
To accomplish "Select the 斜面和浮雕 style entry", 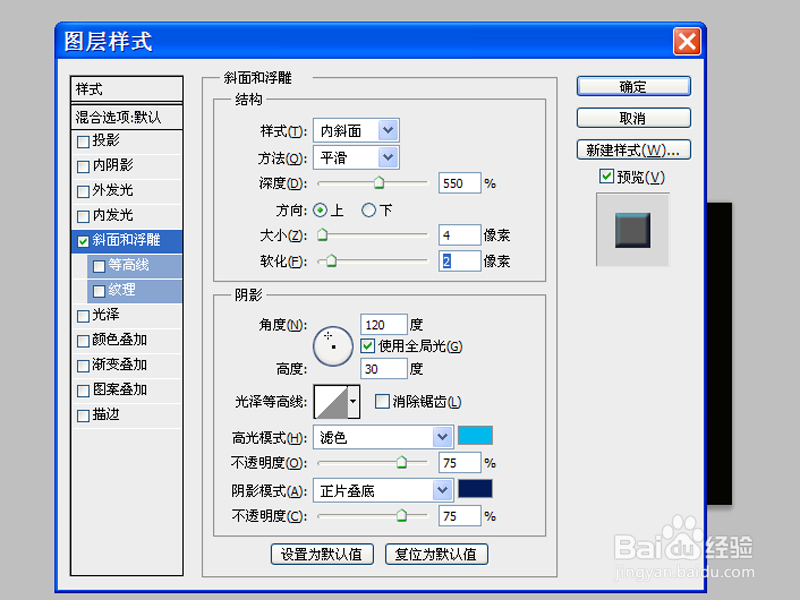I will click(127, 241).
